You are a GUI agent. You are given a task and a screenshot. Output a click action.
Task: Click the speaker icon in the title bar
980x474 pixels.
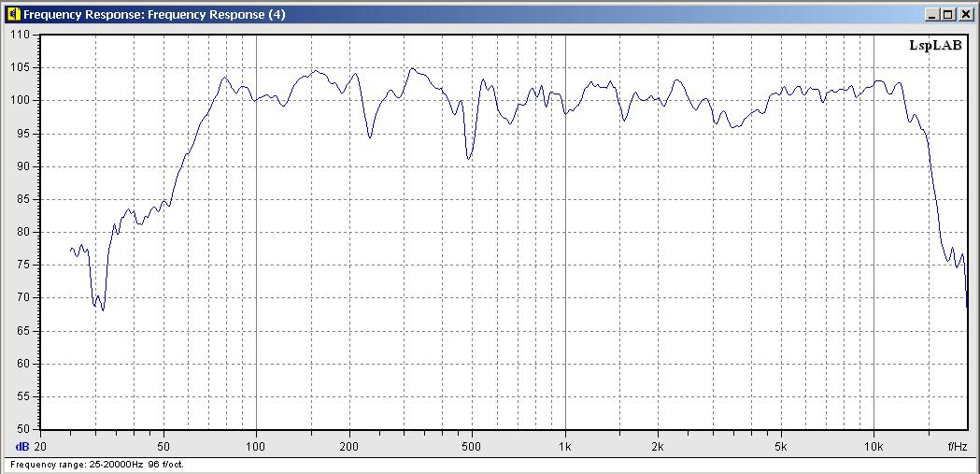click(14, 14)
